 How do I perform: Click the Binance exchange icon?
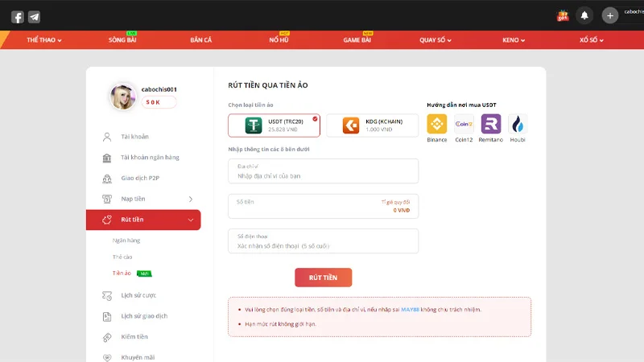point(437,124)
